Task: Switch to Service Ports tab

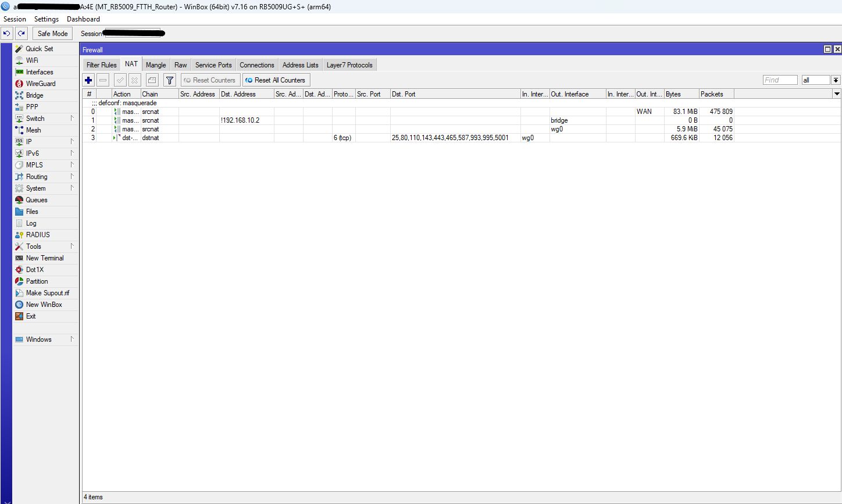Action: (x=213, y=65)
